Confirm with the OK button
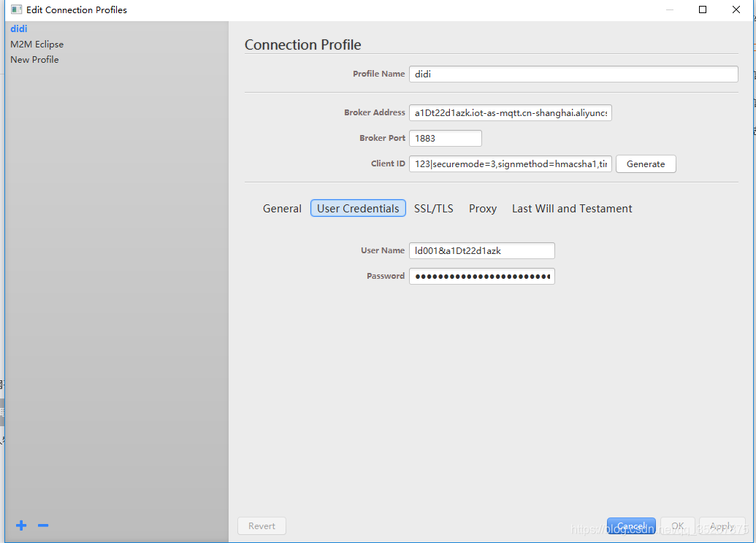756x543 pixels. 677,525
